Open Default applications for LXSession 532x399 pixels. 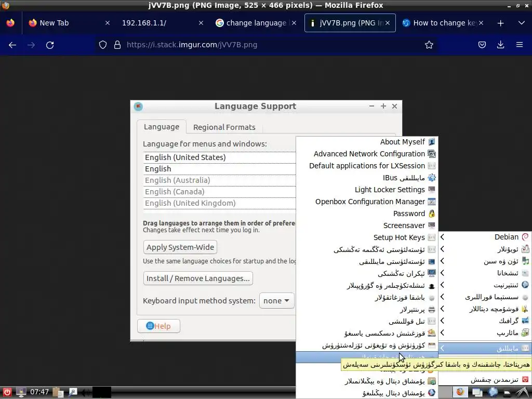coord(367,166)
